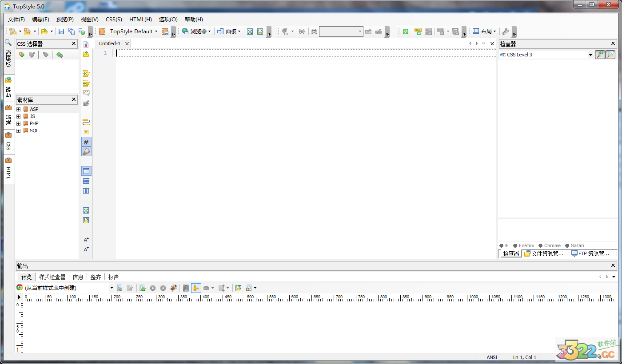Click the comment bubble icon in gutter

pos(86,93)
